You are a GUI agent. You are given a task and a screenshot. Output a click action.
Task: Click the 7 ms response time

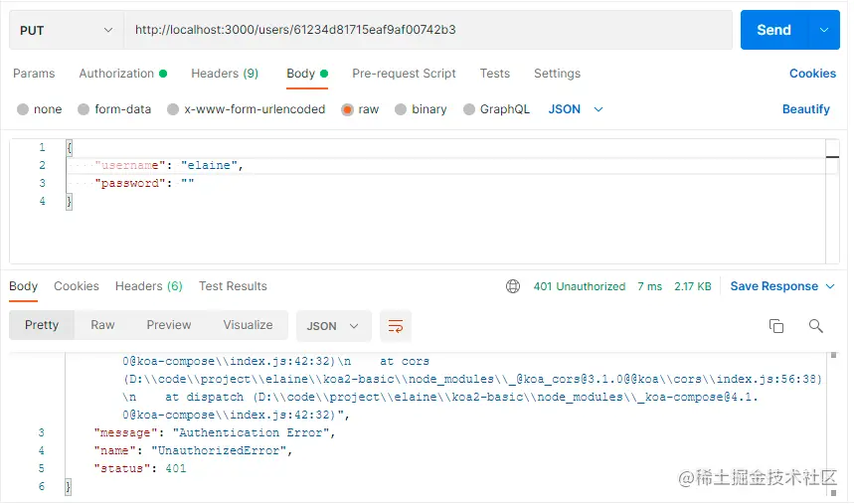coord(650,286)
